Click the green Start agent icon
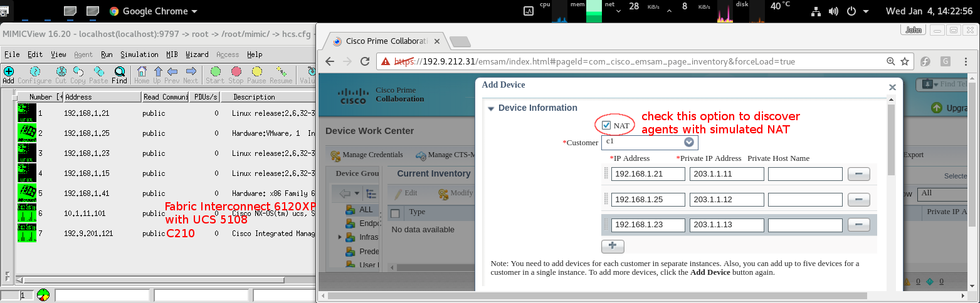 click(215, 75)
